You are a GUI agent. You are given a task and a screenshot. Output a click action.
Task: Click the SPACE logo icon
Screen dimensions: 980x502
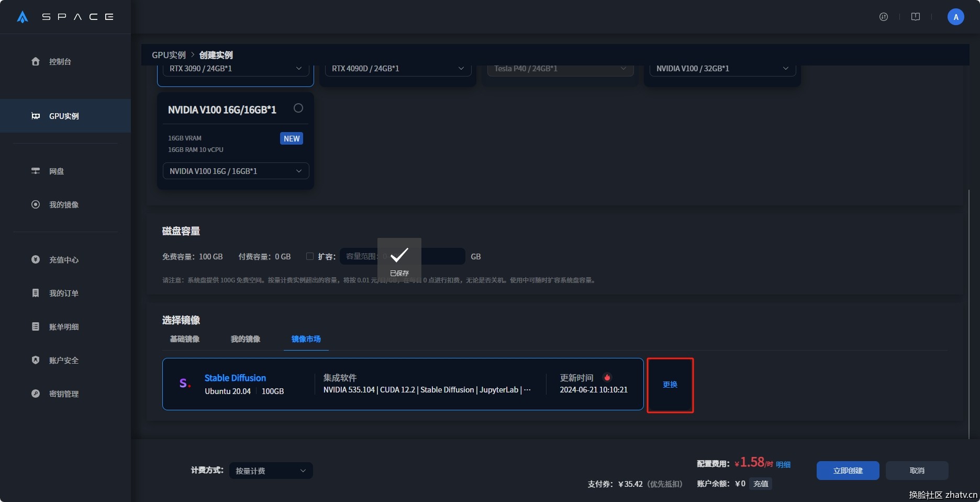[x=23, y=17]
